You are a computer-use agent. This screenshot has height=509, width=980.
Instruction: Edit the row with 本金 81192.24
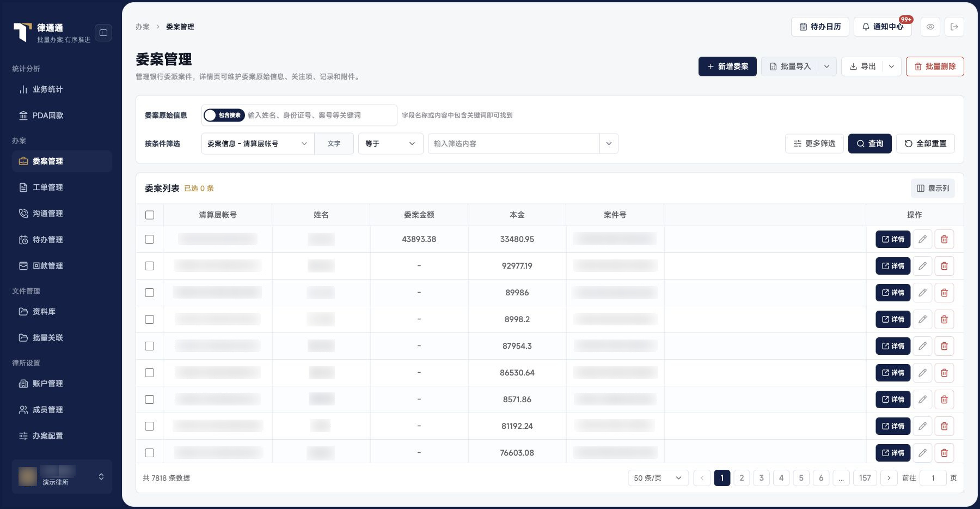[x=922, y=426]
